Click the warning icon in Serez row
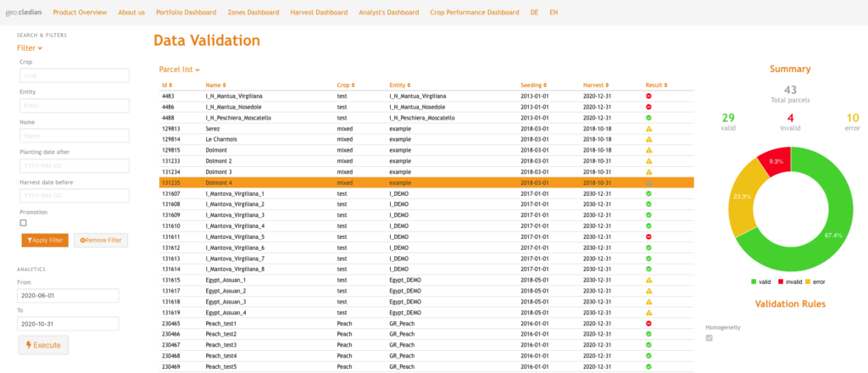The image size is (868, 373). (x=648, y=128)
